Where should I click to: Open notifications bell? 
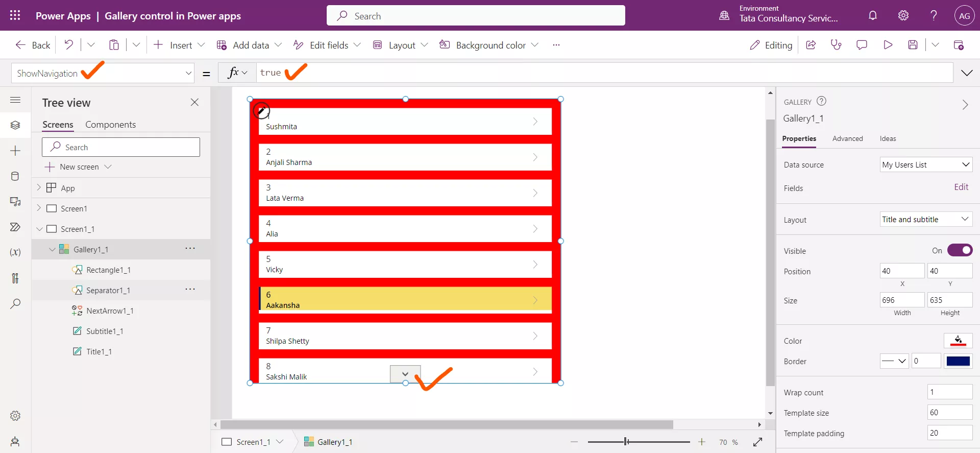(x=873, y=15)
